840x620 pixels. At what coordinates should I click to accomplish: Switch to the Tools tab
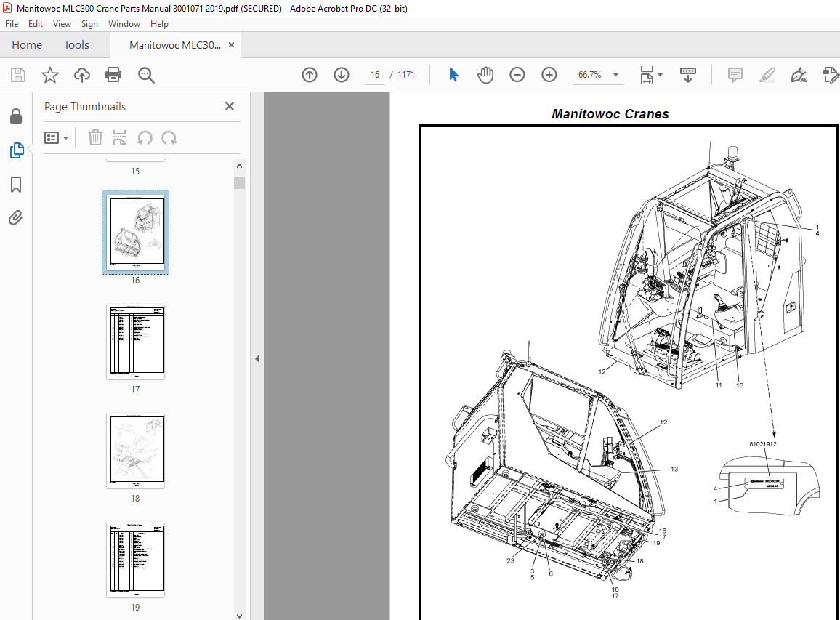click(76, 45)
